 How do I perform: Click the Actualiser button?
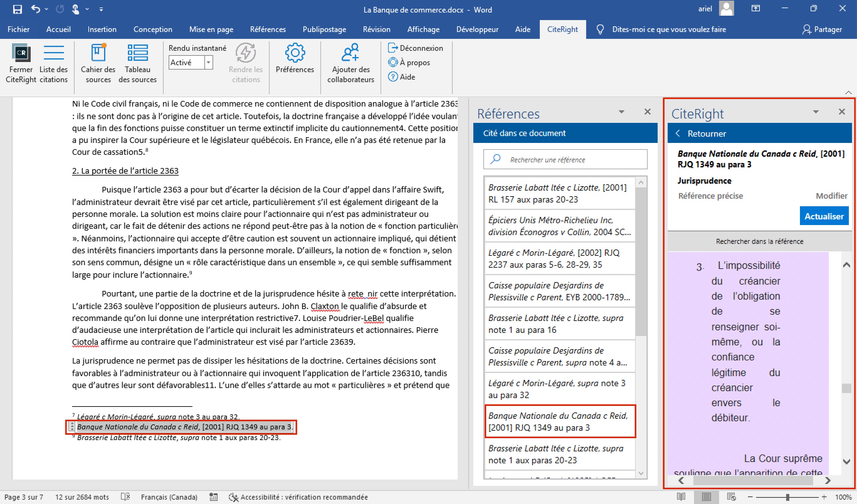pos(824,216)
